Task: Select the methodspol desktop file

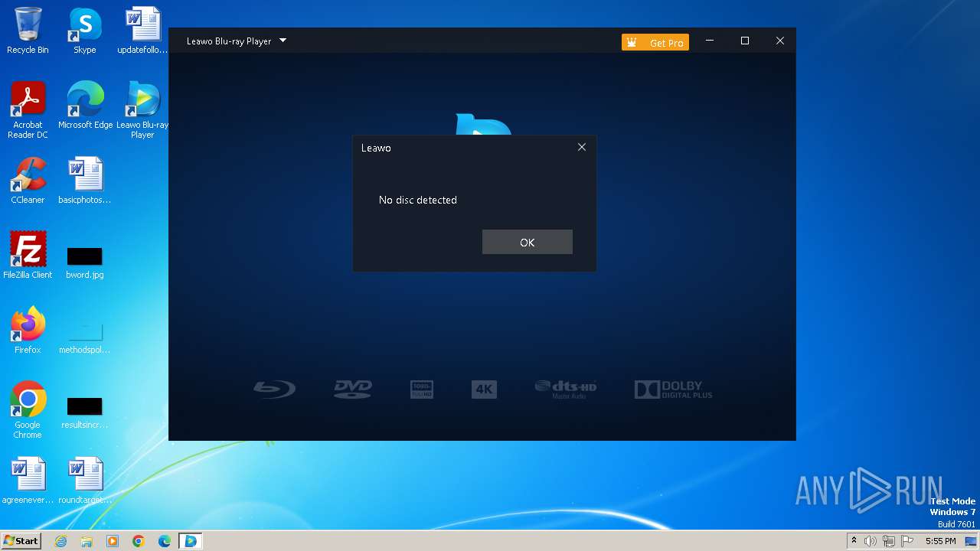Action: (x=85, y=337)
